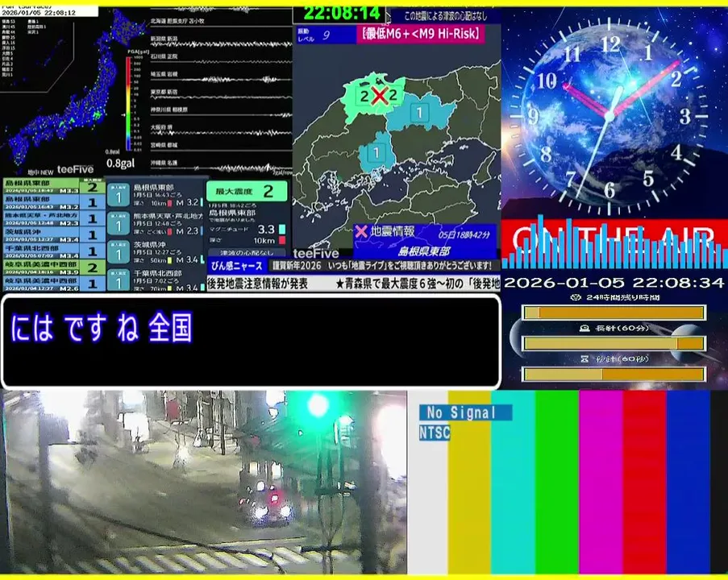Viewport: 728px width, 580px height.
Task: Click the 振動レベル 9 indicator
Action: (327, 35)
